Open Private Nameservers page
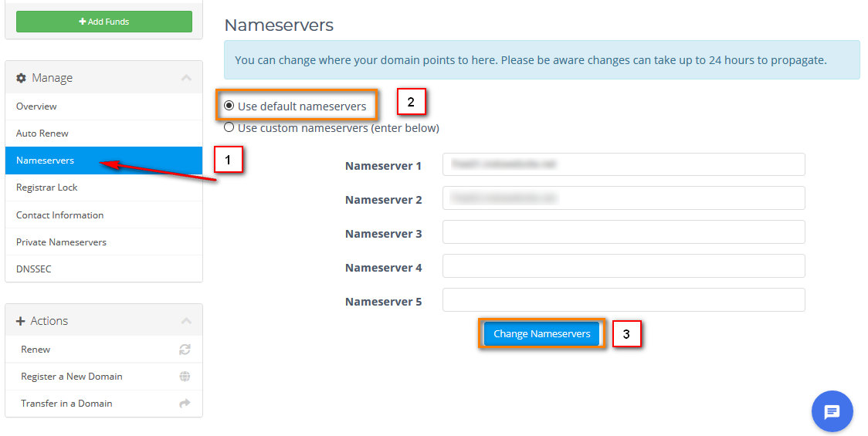 (104, 242)
